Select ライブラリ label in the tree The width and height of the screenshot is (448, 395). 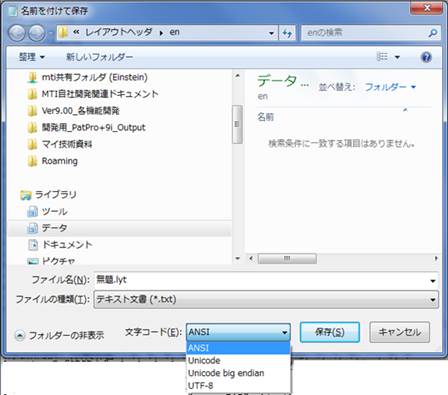click(56, 195)
